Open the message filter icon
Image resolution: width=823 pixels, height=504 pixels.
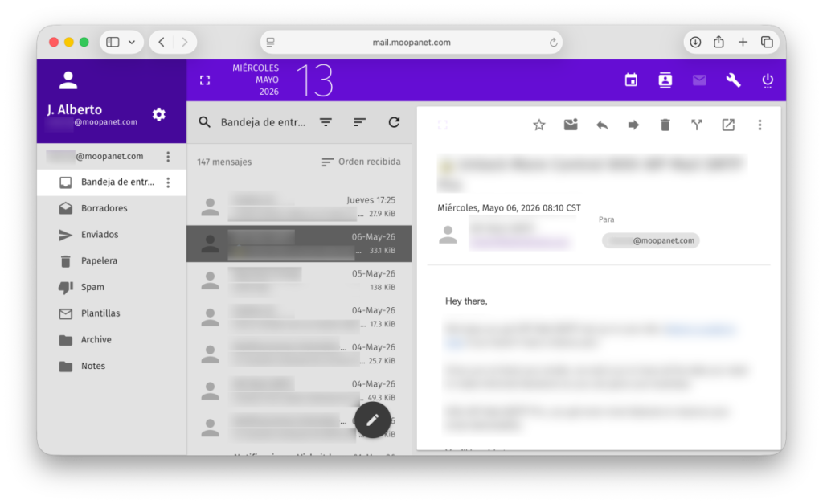[326, 122]
